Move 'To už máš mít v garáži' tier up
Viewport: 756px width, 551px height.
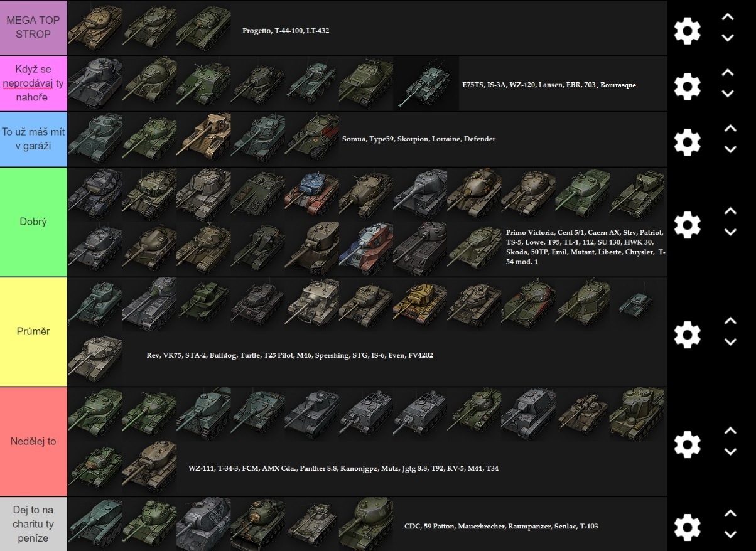[728, 129]
